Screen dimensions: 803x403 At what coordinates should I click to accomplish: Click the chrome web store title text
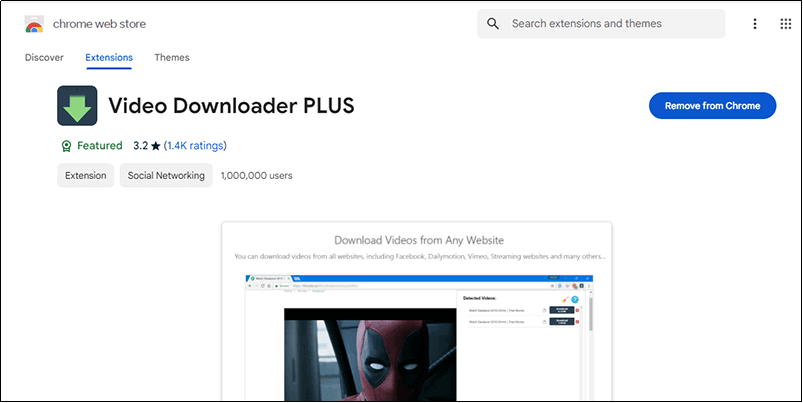(99, 24)
